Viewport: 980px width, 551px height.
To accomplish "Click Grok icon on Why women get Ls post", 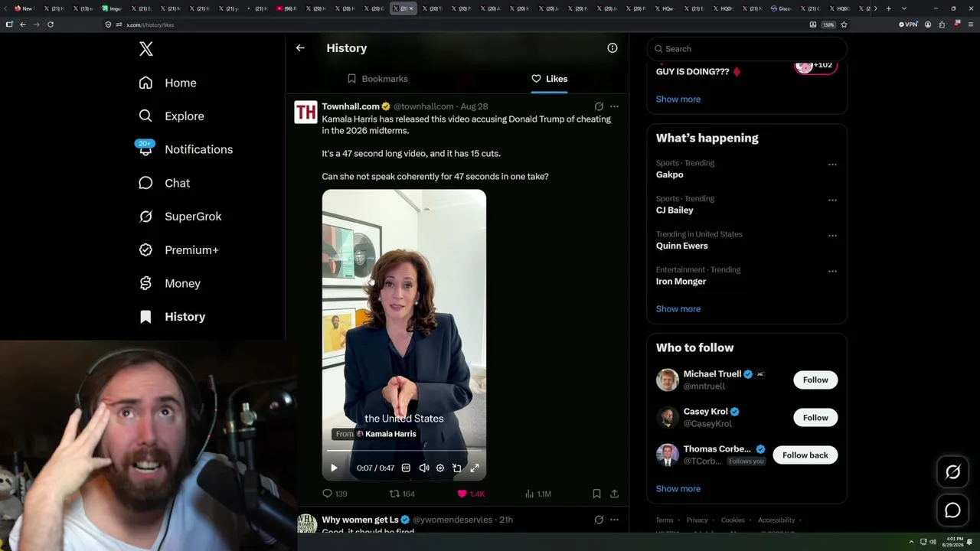I will 599,520.
